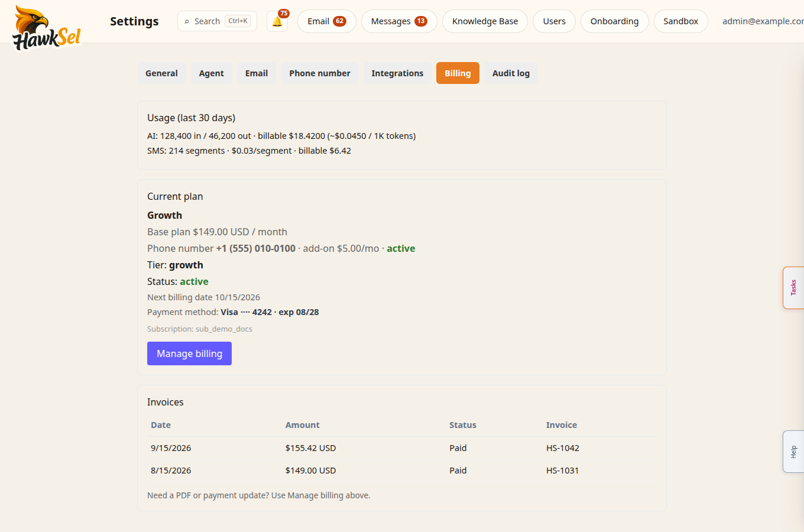Go to Knowledge Base
The height and width of the screenshot is (532, 804).
click(x=485, y=21)
